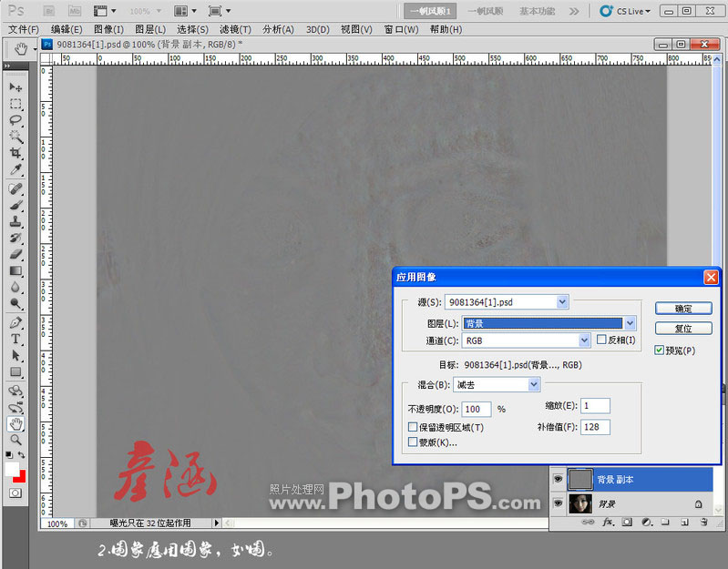Screen dimensions: 728x569
Task: Open the 混合(B) blending mode dropdown
Action: [x=497, y=384]
